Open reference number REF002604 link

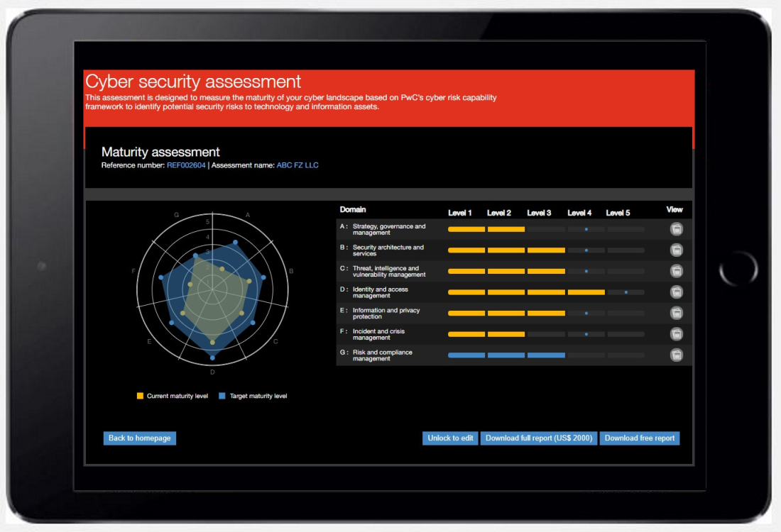(186, 165)
